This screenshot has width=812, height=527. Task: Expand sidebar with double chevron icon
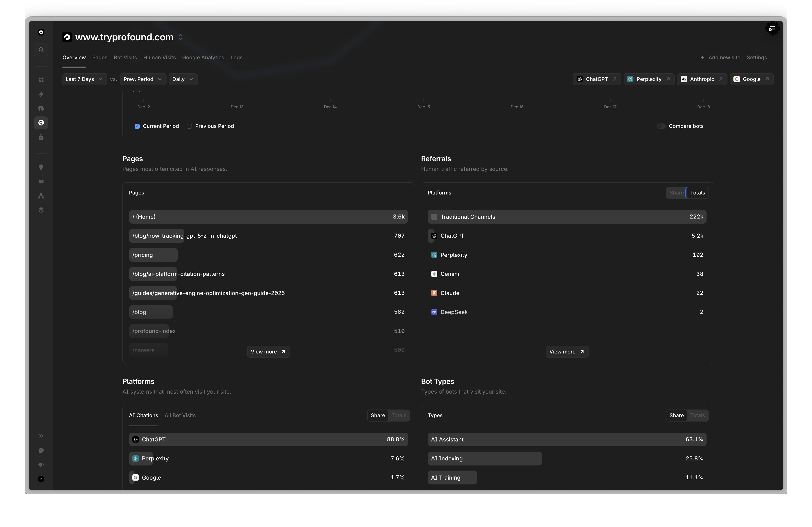[x=41, y=436]
